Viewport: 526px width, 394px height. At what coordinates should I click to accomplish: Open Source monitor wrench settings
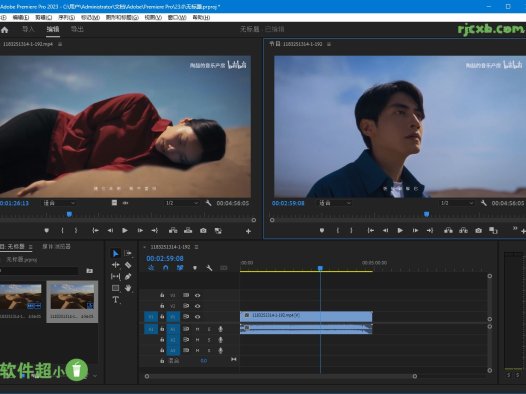tap(208, 203)
